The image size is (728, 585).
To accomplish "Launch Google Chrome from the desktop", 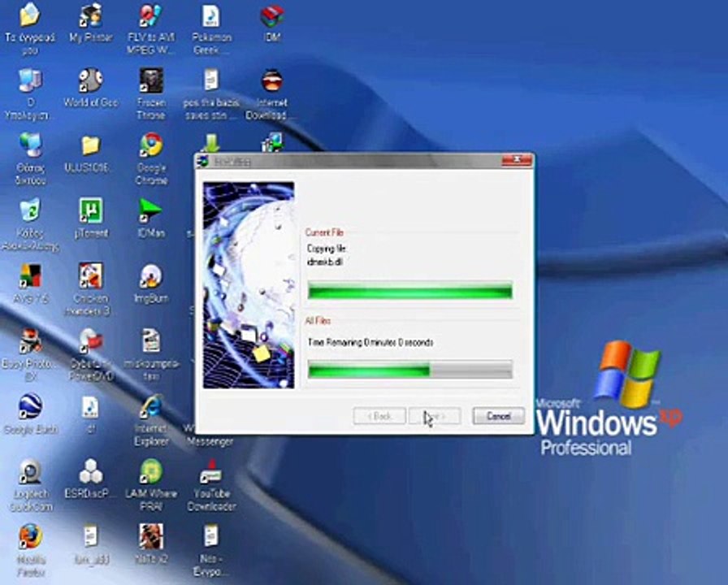I will point(151,145).
